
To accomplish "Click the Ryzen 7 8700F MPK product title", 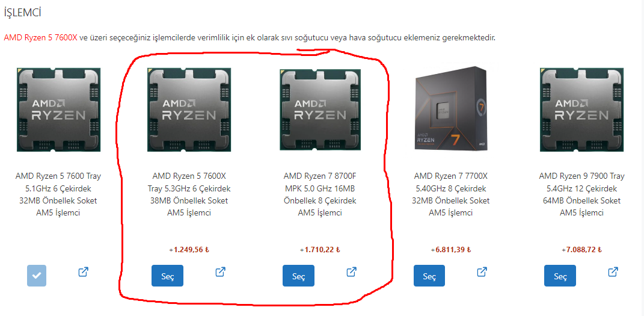I will pos(320,194).
